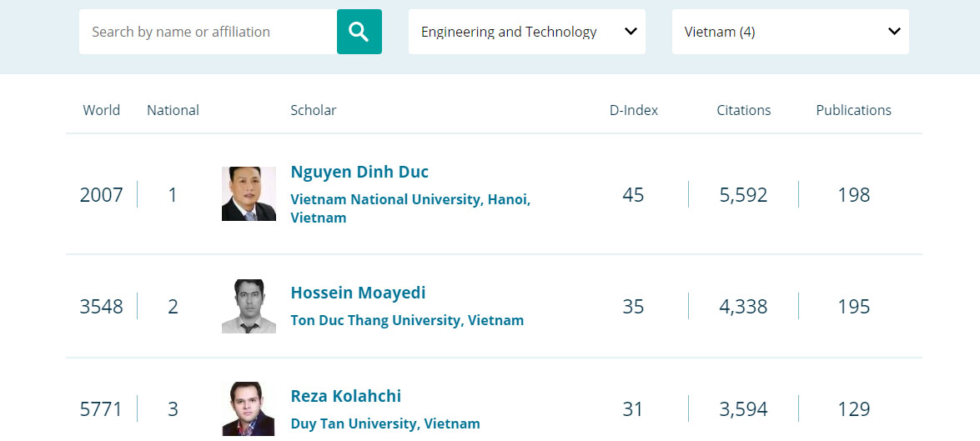The width and height of the screenshot is (980, 441).
Task: Open the Engineering and Technology dropdown
Action: (x=525, y=32)
